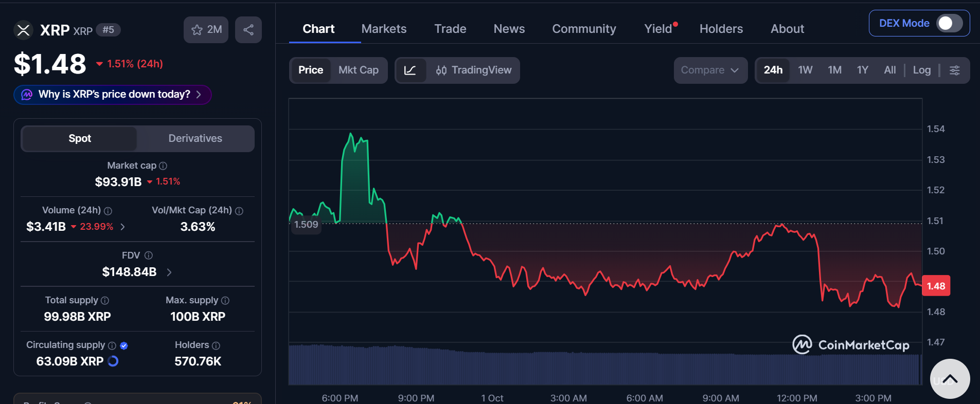
Task: Open chart settings sliders icon
Action: click(954, 70)
